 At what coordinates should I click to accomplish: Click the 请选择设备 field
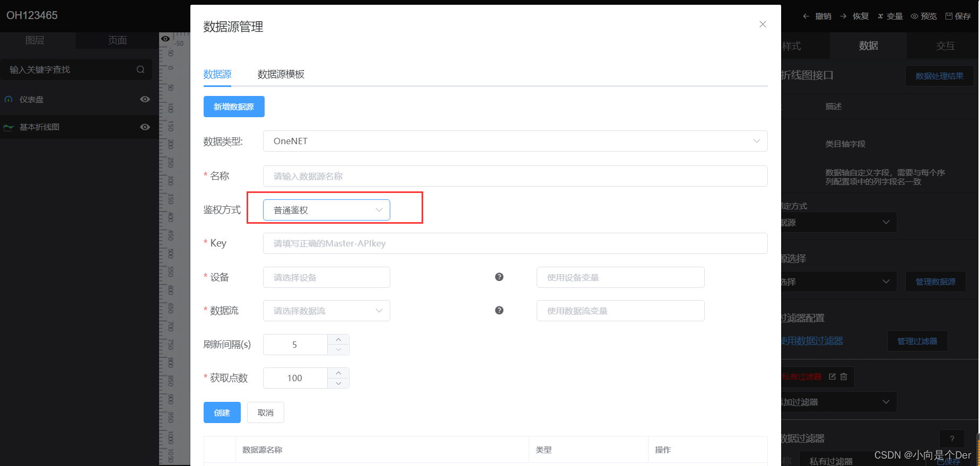click(x=326, y=277)
